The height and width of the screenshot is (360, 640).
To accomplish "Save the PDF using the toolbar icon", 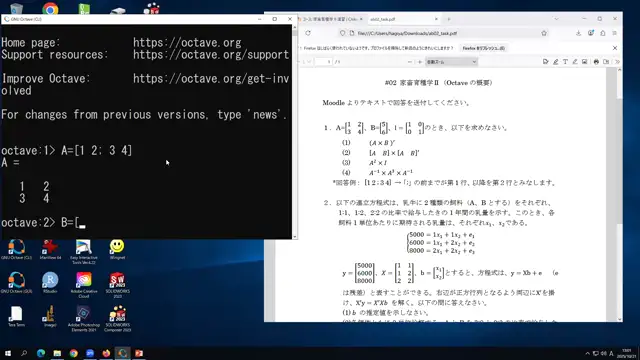I will point(606,62).
